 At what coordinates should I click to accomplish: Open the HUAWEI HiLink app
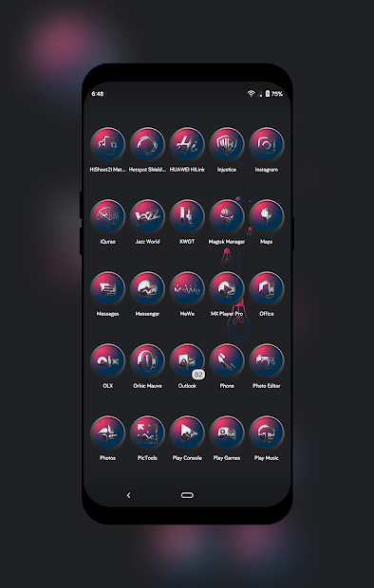point(187,145)
